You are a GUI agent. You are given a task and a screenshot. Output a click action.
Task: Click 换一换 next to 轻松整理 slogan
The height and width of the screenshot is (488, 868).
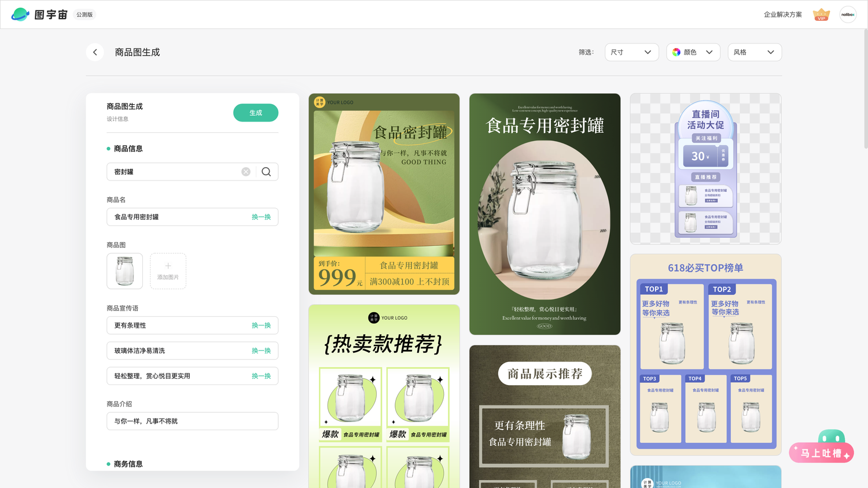[261, 376]
